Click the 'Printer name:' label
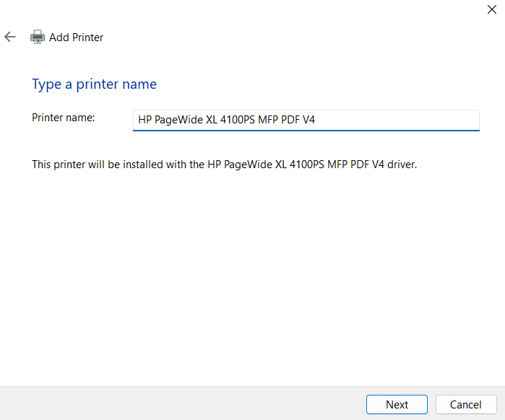The image size is (505, 420). click(x=64, y=118)
